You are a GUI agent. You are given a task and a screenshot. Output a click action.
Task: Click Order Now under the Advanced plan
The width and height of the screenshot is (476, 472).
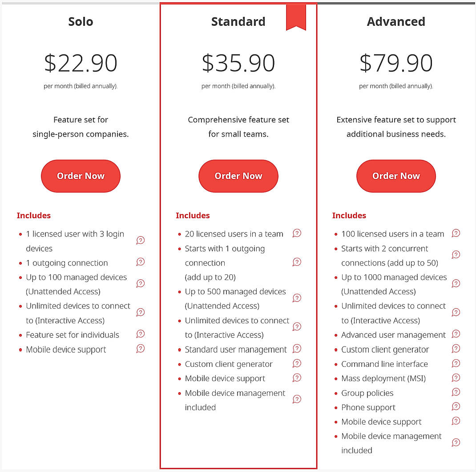pyautogui.click(x=396, y=176)
